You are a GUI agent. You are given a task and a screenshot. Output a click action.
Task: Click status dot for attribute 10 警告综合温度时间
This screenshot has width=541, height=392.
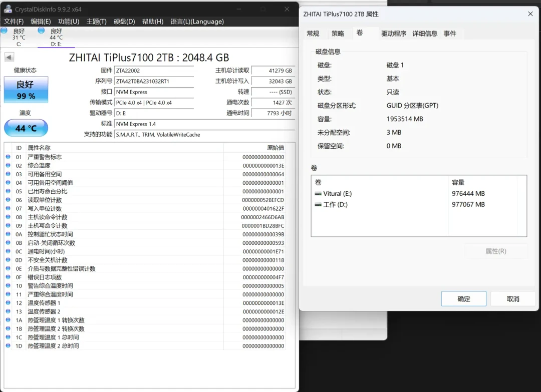(x=8, y=286)
